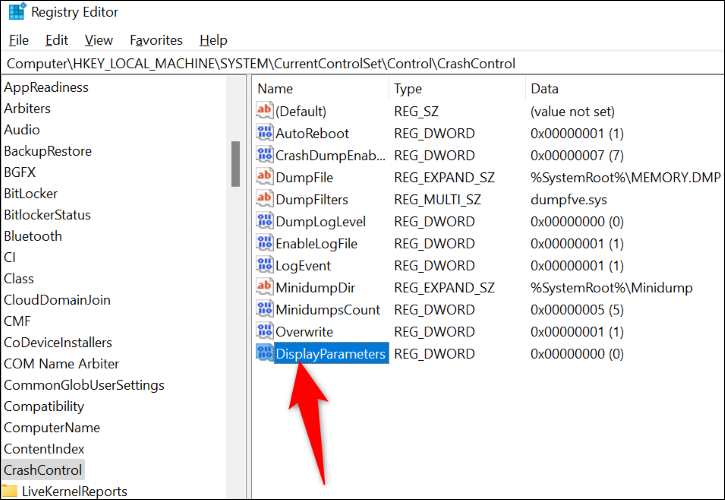Click the 0x00000007 (7) data cell
This screenshot has width=725, height=500.
[577, 155]
